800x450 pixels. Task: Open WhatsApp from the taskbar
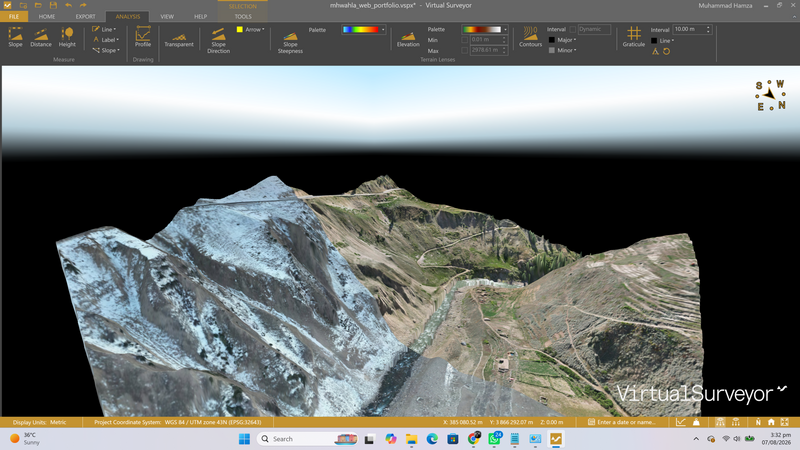coord(494,439)
